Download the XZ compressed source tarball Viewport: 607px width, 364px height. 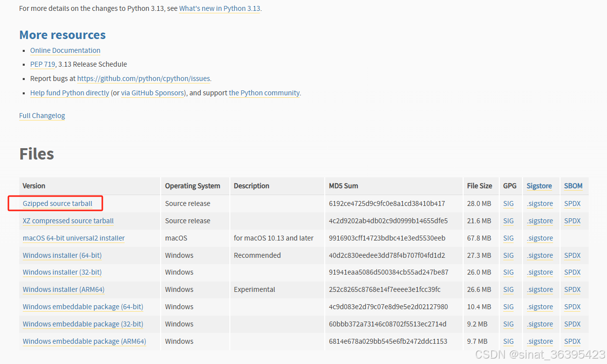(x=68, y=221)
